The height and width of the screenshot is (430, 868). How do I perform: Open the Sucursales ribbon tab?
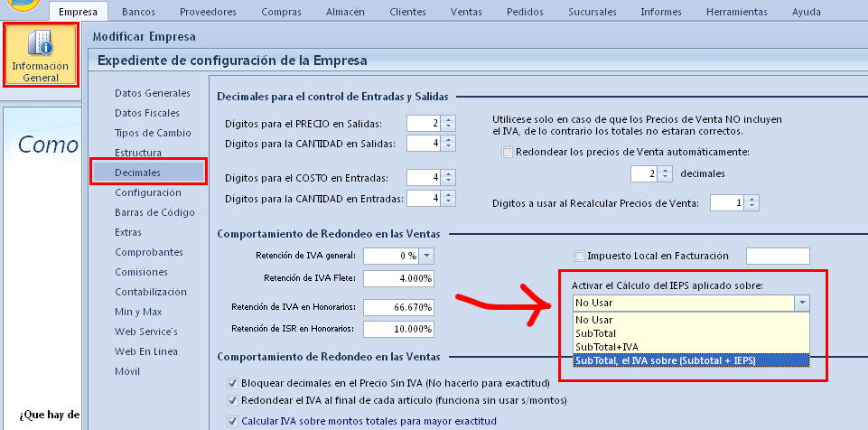[x=592, y=12]
